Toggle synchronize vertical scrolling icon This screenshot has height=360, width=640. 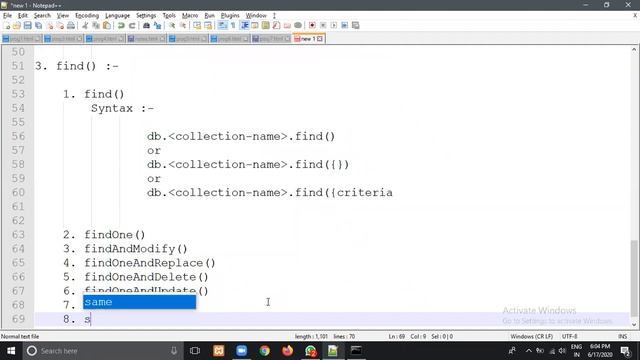click(197, 25)
